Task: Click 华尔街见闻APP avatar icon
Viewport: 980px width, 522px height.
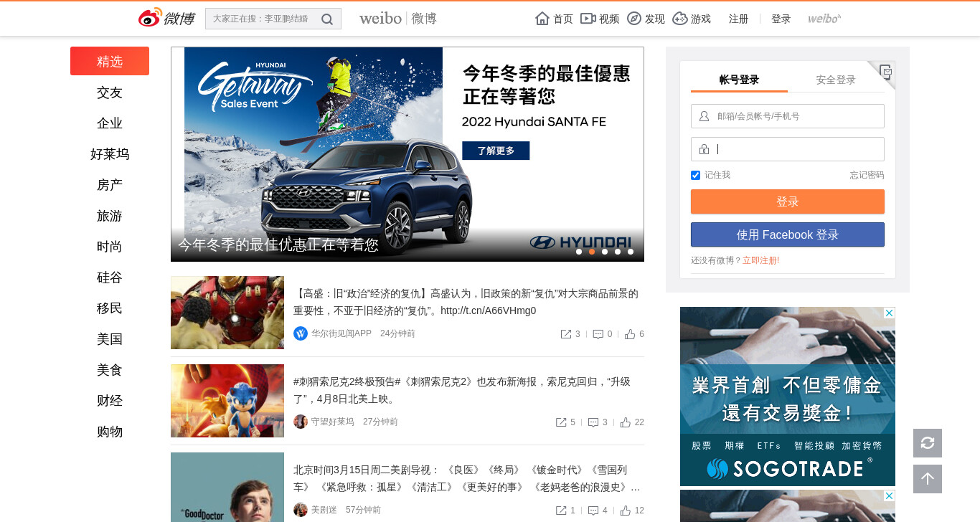Action: click(301, 333)
